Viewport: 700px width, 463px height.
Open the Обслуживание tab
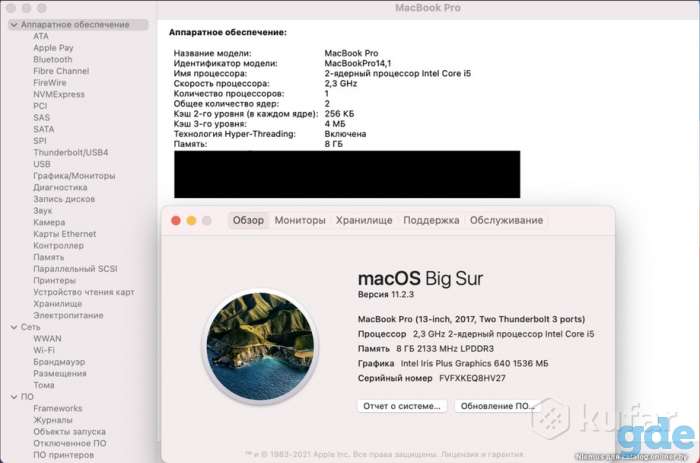(x=506, y=221)
